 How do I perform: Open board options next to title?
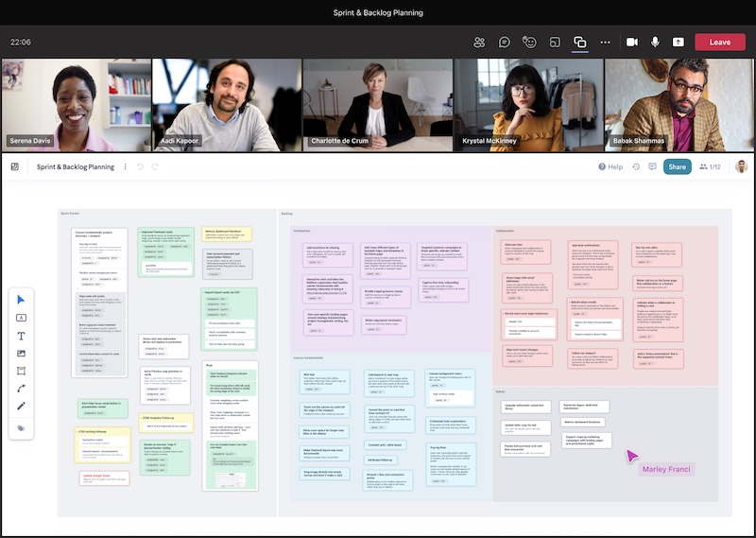tap(126, 167)
